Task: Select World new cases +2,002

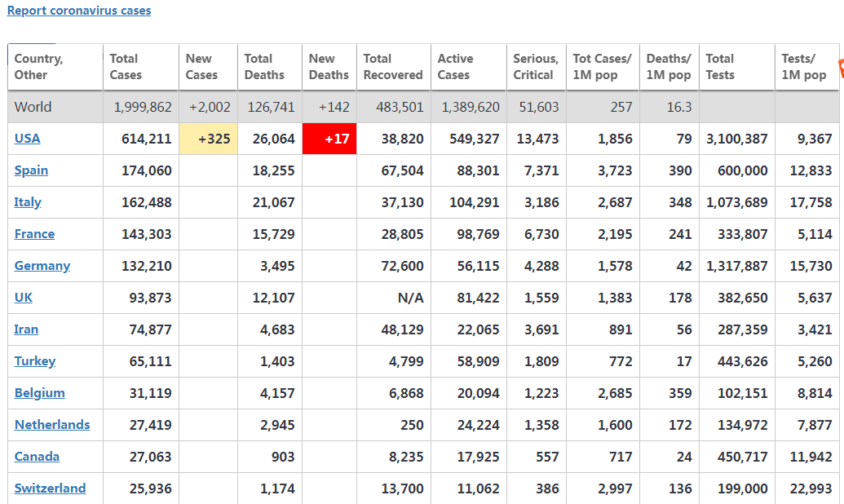Action: 208,107
